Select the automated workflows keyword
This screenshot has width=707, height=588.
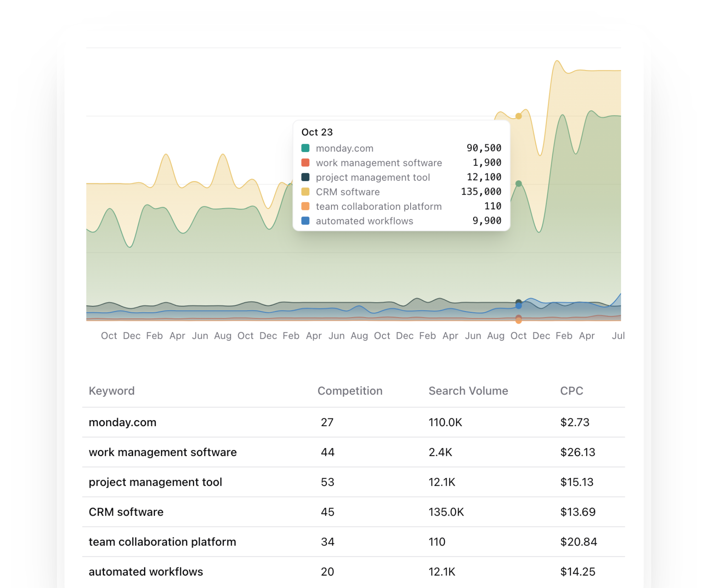(x=146, y=571)
